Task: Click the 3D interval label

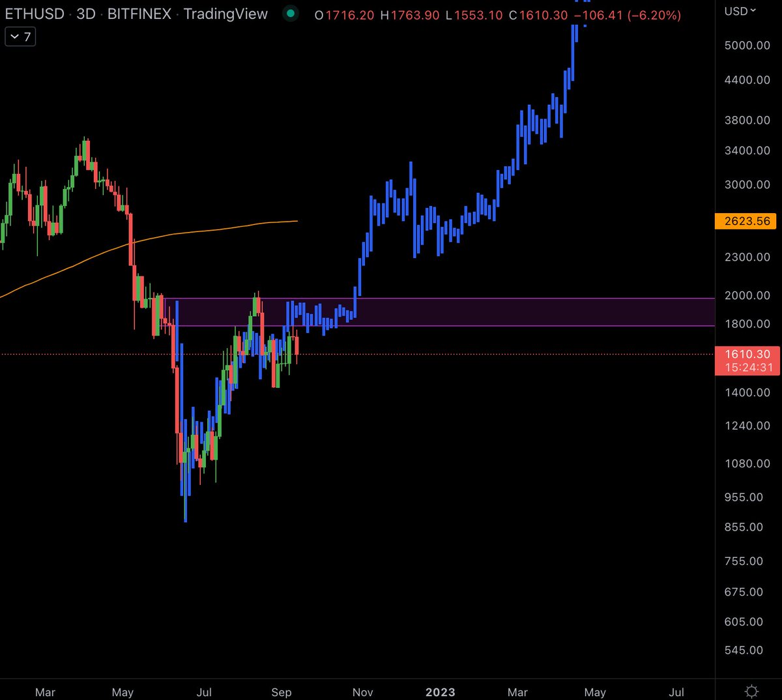Action: coord(86,14)
